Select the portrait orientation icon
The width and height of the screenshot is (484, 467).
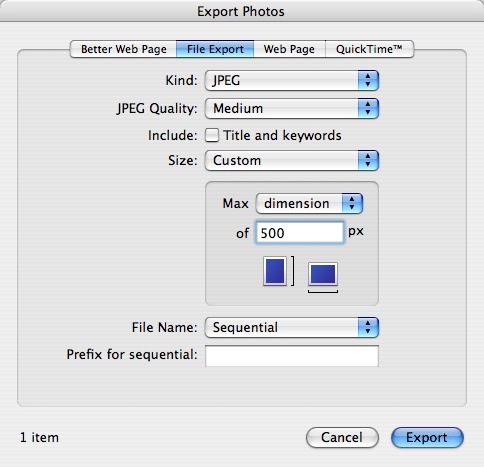[x=275, y=271]
